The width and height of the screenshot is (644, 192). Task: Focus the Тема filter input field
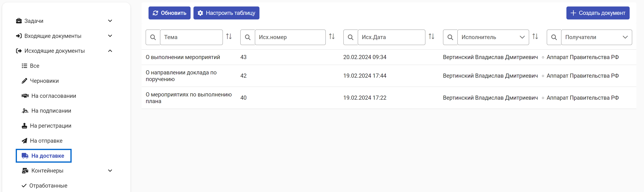click(191, 37)
